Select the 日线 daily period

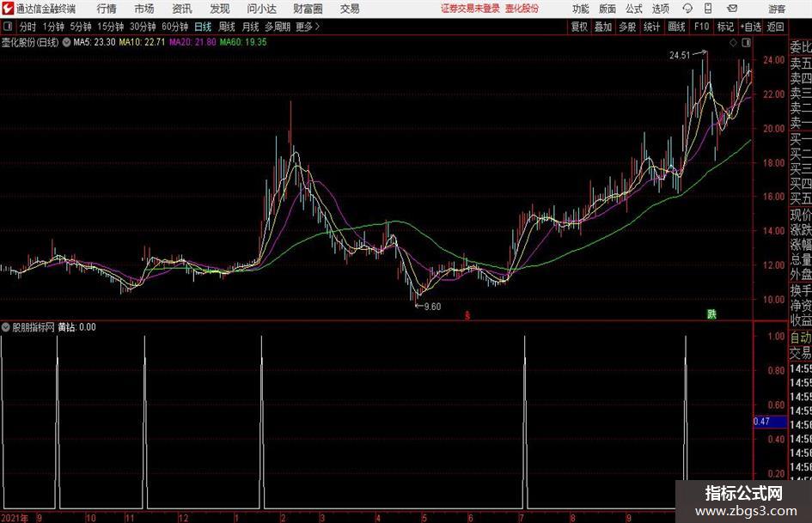[x=203, y=27]
